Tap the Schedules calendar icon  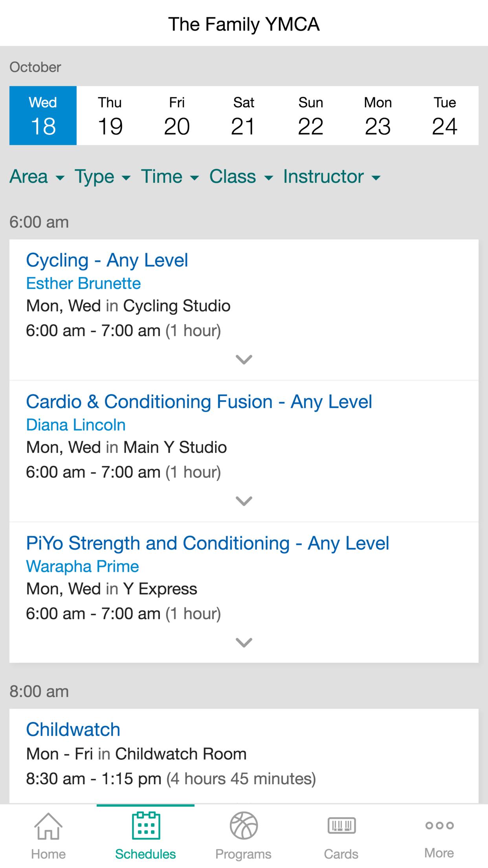146,826
